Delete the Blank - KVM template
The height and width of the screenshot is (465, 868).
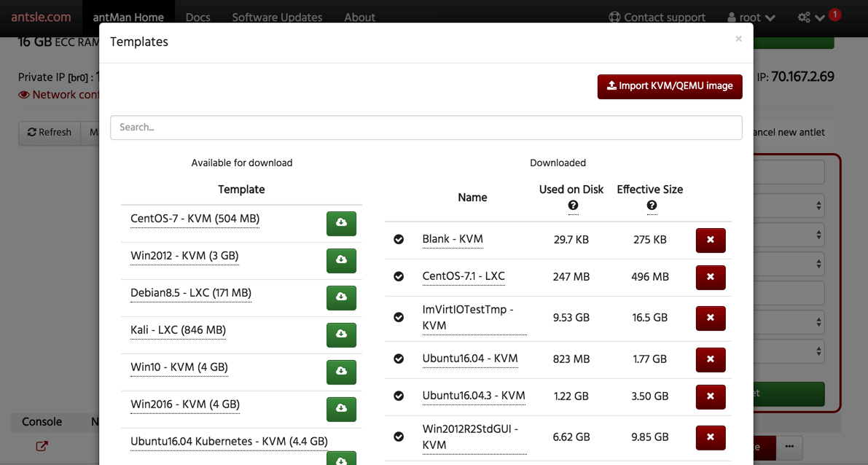pyautogui.click(x=711, y=241)
